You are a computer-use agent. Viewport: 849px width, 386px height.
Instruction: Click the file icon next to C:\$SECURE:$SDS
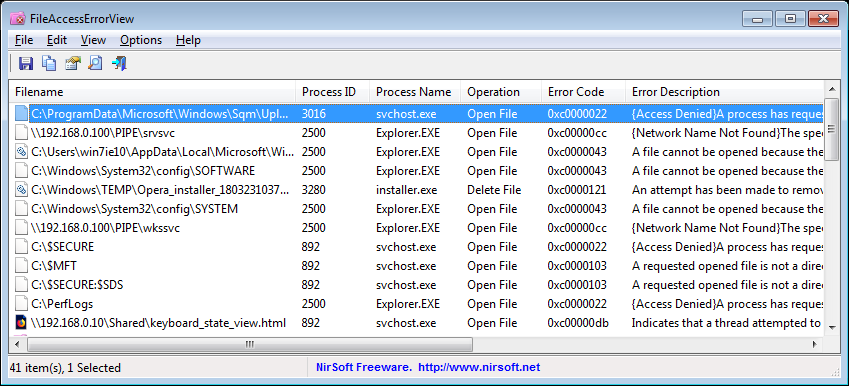(21, 285)
